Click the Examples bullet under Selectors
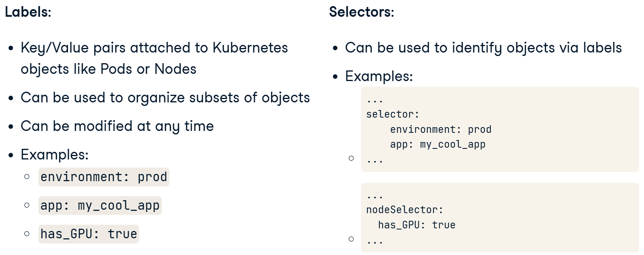Image resolution: width=644 pixels, height=255 pixels. (x=379, y=76)
